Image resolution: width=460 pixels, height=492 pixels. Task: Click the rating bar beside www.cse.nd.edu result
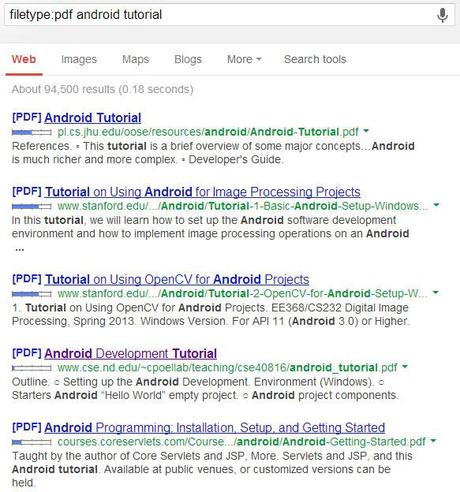[x=32, y=368]
